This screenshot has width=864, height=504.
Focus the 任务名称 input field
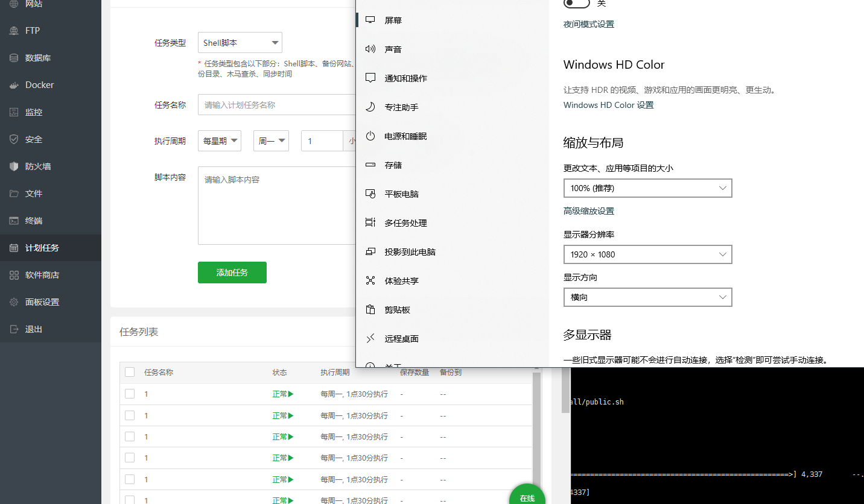click(277, 104)
